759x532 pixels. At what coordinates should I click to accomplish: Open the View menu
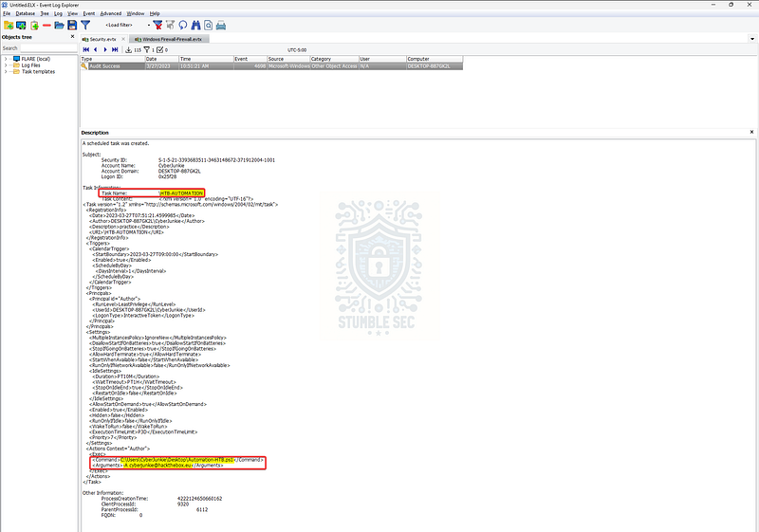(x=73, y=13)
